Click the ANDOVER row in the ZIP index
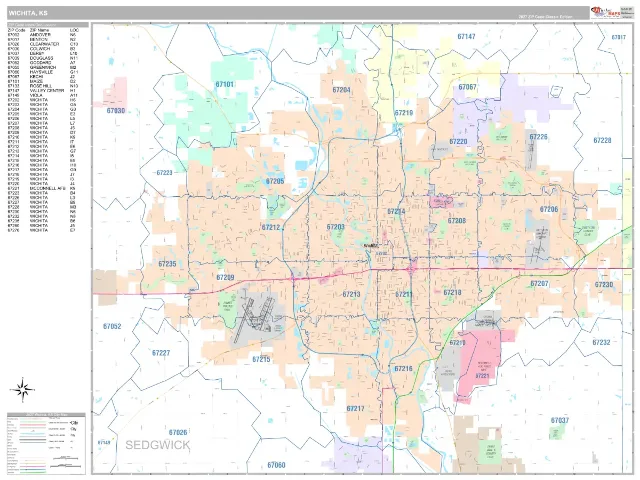This screenshot has height=480, width=640. click(43, 35)
